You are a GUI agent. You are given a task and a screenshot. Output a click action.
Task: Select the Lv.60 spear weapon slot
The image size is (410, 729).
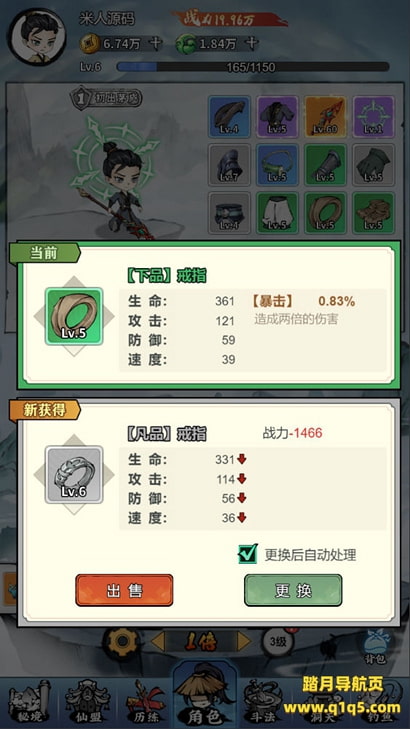point(325,117)
